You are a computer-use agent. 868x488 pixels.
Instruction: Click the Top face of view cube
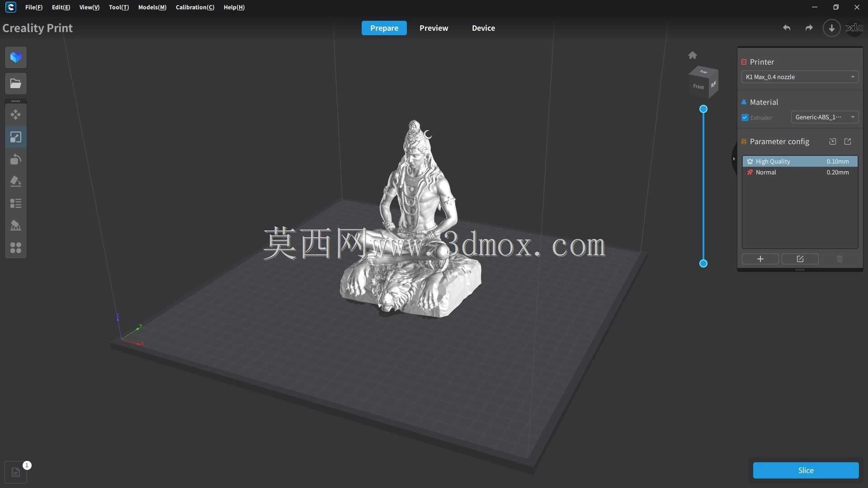coord(704,71)
